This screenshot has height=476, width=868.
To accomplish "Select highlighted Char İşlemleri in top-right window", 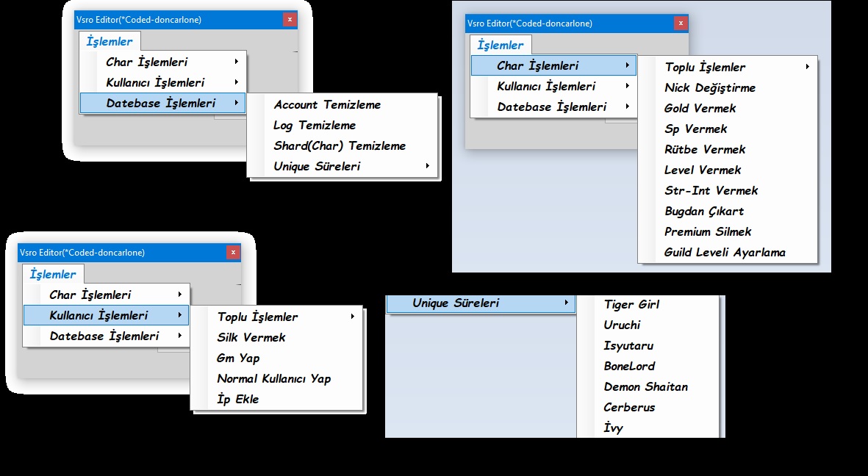I will [553, 66].
